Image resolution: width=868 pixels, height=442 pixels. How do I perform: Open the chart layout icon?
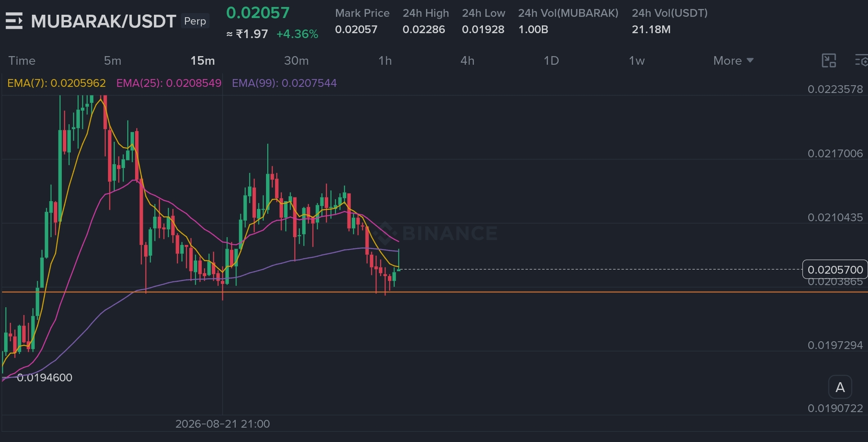point(829,61)
